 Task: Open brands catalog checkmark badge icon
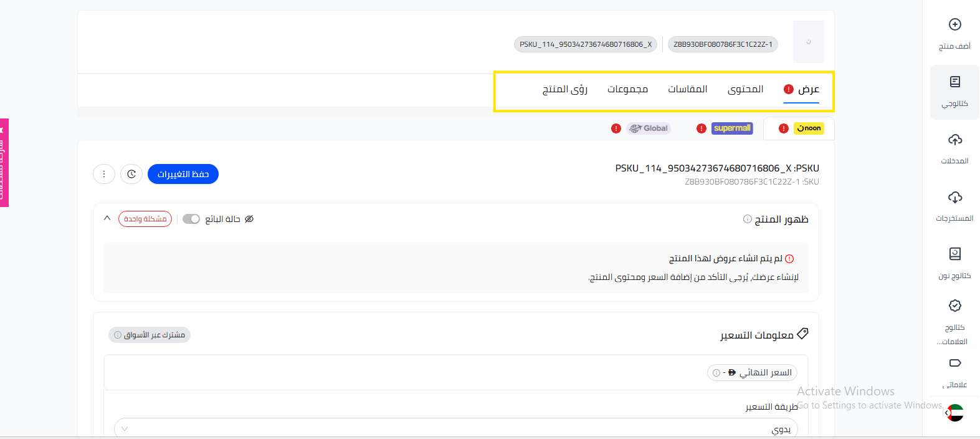click(x=954, y=306)
